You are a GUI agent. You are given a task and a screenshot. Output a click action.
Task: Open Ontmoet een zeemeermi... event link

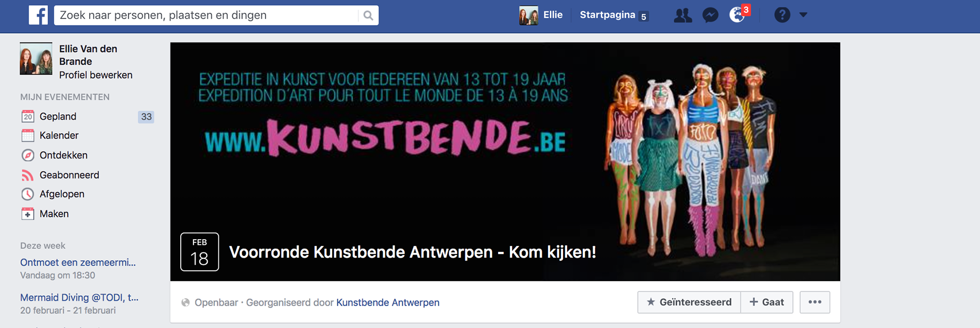click(78, 262)
